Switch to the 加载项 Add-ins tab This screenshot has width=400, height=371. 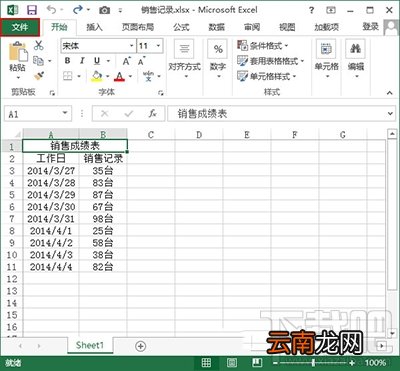327,27
